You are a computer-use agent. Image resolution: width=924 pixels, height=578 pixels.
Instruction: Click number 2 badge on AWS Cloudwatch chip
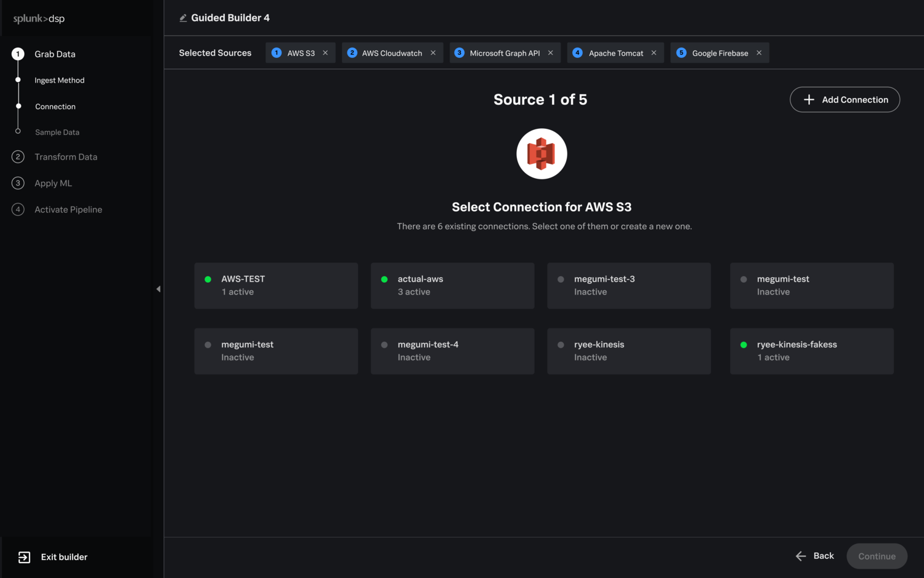coord(352,53)
